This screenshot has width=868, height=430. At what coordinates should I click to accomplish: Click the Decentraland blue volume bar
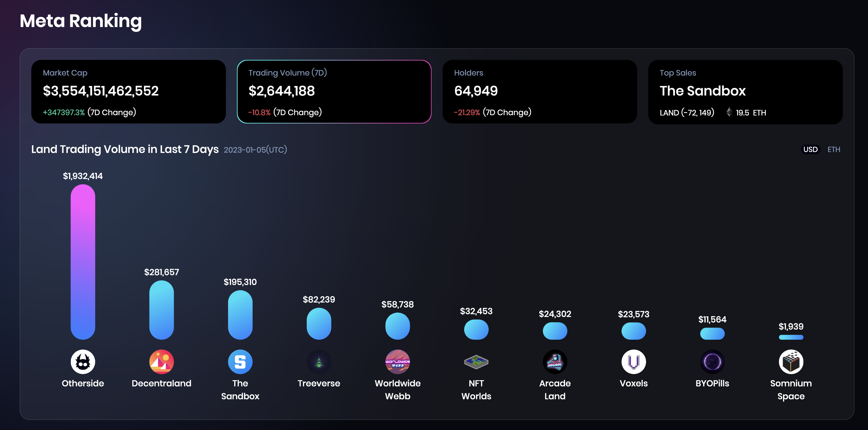click(161, 310)
